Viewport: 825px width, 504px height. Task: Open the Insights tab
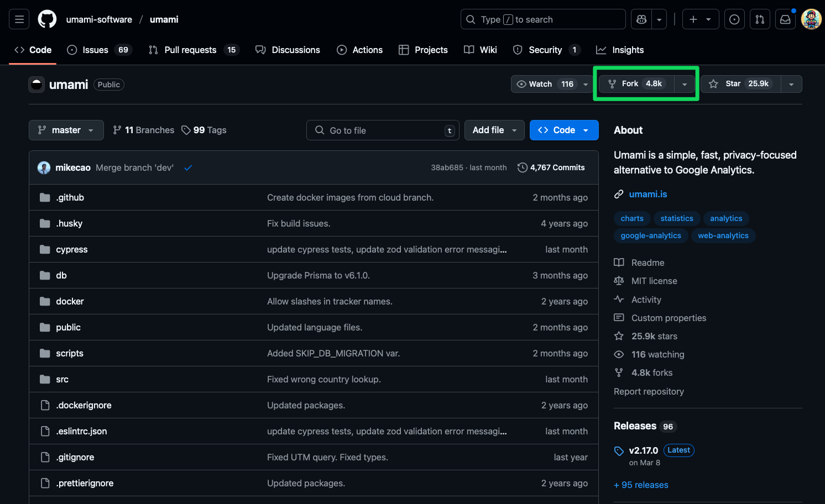click(620, 50)
